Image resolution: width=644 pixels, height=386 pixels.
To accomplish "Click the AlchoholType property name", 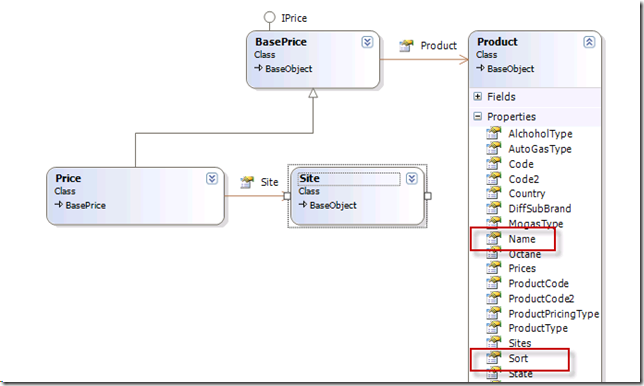I will (x=540, y=134).
